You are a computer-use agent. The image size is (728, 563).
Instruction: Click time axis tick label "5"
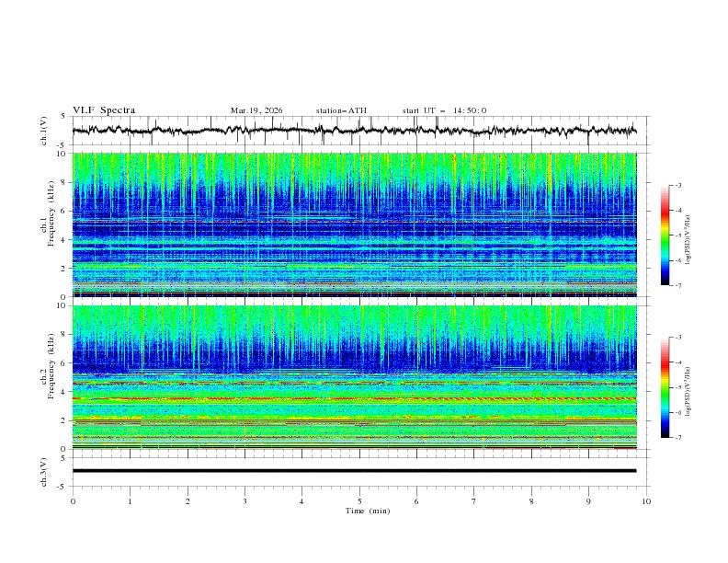[x=359, y=501]
